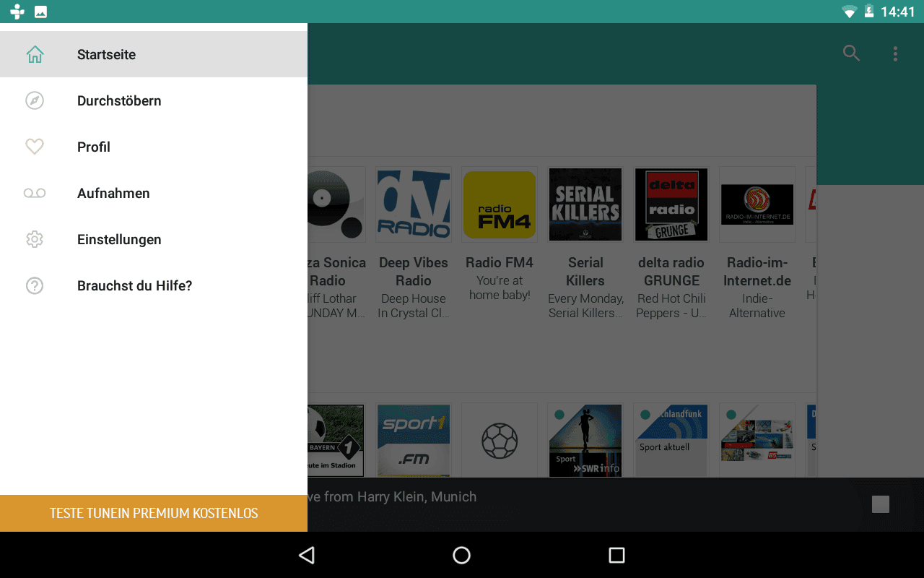Open the delta radio GRUNGE logo
The image size is (924, 578).
click(671, 204)
